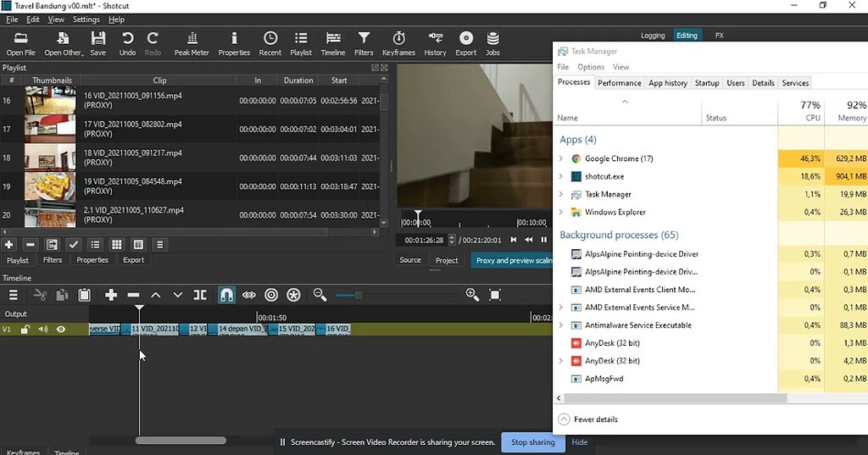Image resolution: width=868 pixels, height=455 pixels.
Task: Split clip at playhead in timeline
Action: (200, 295)
